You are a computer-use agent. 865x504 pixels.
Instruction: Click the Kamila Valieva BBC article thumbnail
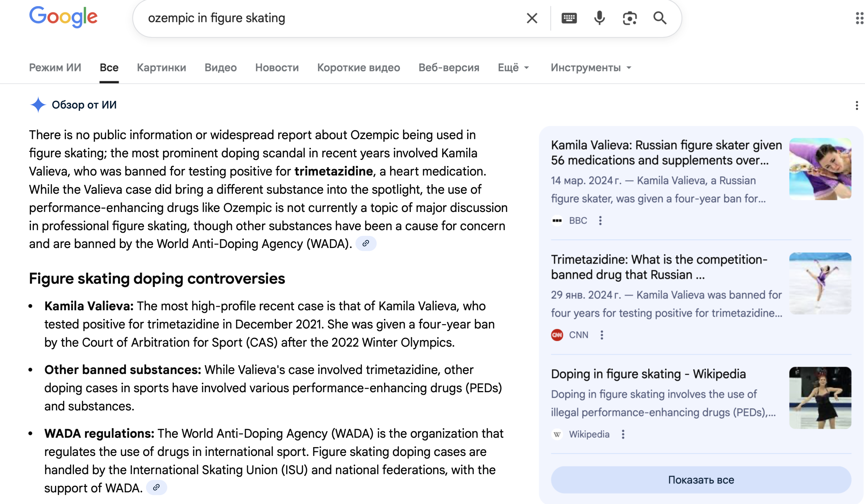(820, 169)
